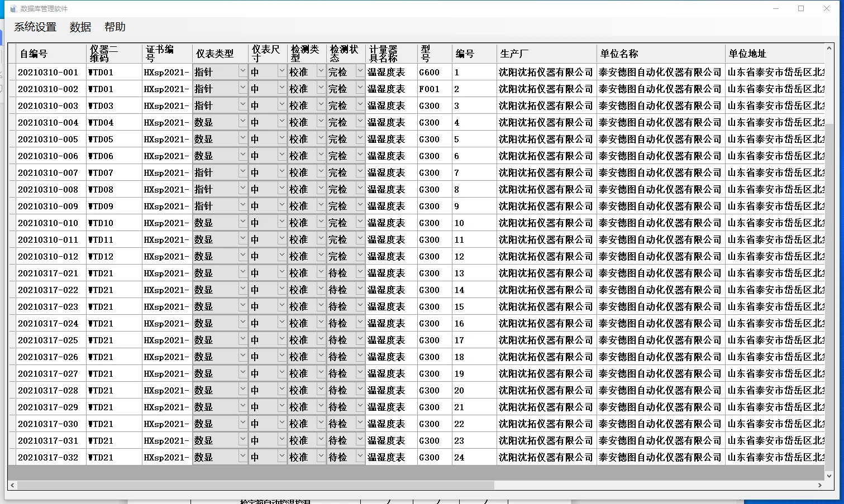Click the 数据库管理软件 app icon in title bar
The image size is (844, 504).
tap(14, 8)
